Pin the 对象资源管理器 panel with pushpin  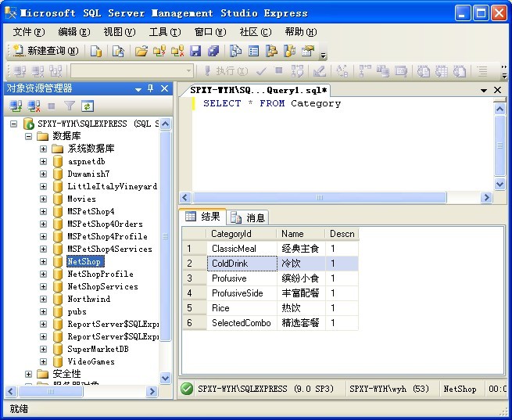click(151, 88)
